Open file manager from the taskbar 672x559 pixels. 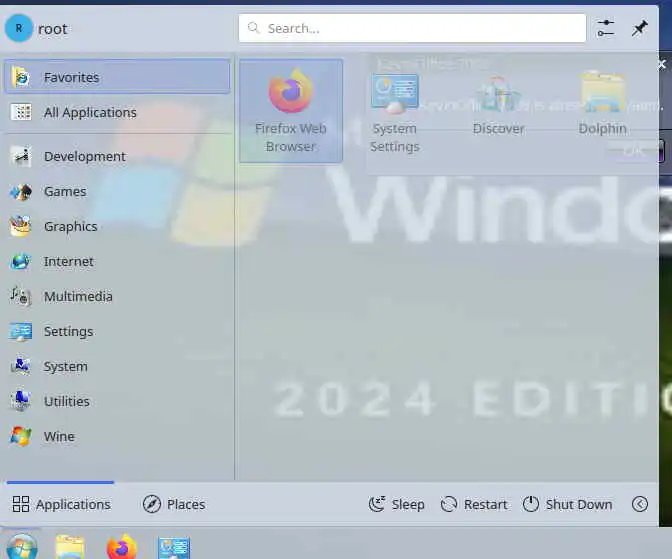70,547
